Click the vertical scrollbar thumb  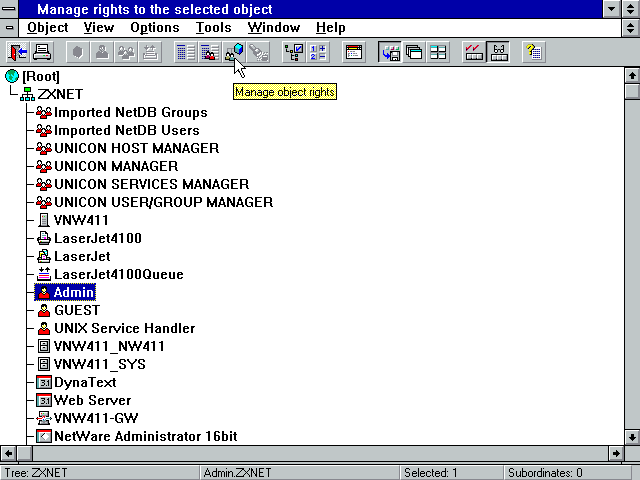(x=632, y=91)
